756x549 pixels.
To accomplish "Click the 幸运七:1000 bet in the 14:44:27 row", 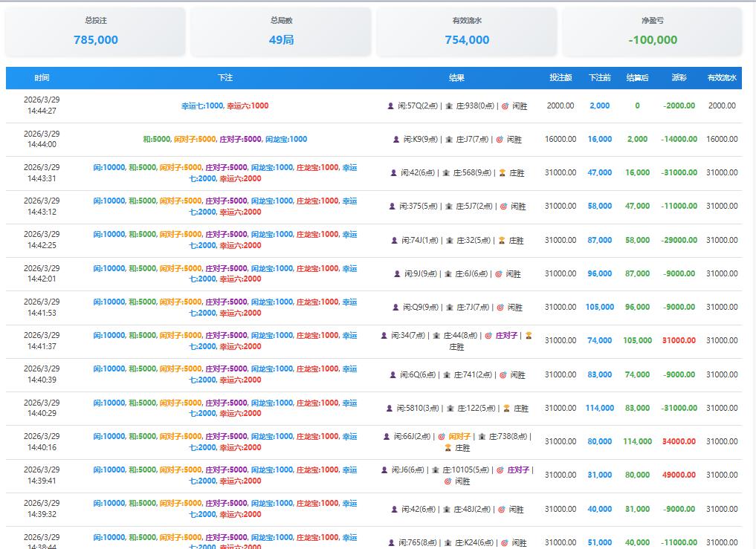I will pyautogui.click(x=202, y=106).
